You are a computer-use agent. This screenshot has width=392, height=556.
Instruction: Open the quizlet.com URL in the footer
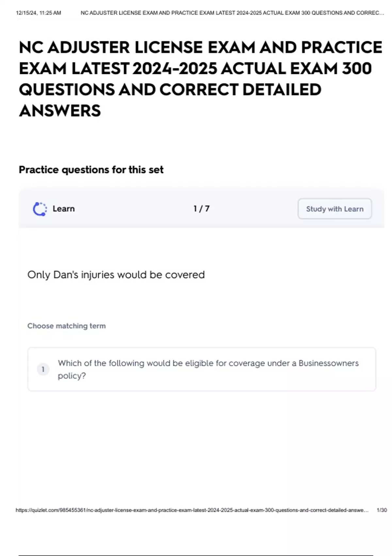tap(192, 510)
